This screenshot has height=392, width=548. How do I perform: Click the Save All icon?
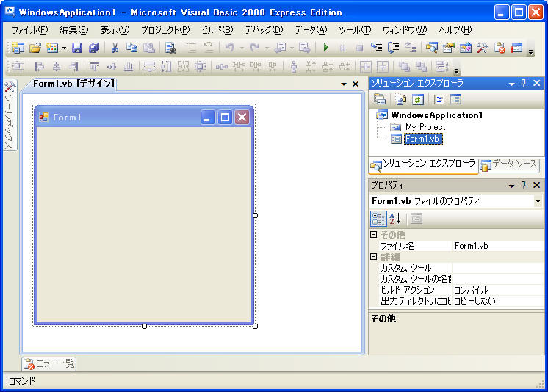click(94, 48)
